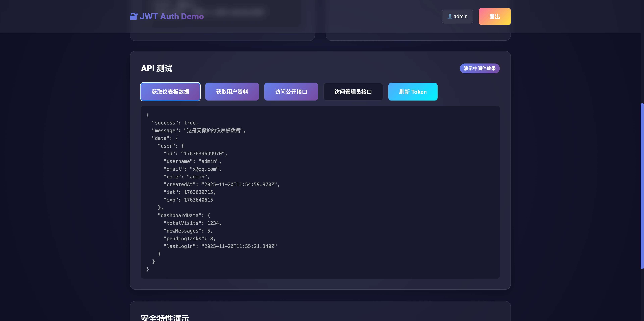Click the lastLogin timestamp in JSON output
644x321 pixels.
239,246
